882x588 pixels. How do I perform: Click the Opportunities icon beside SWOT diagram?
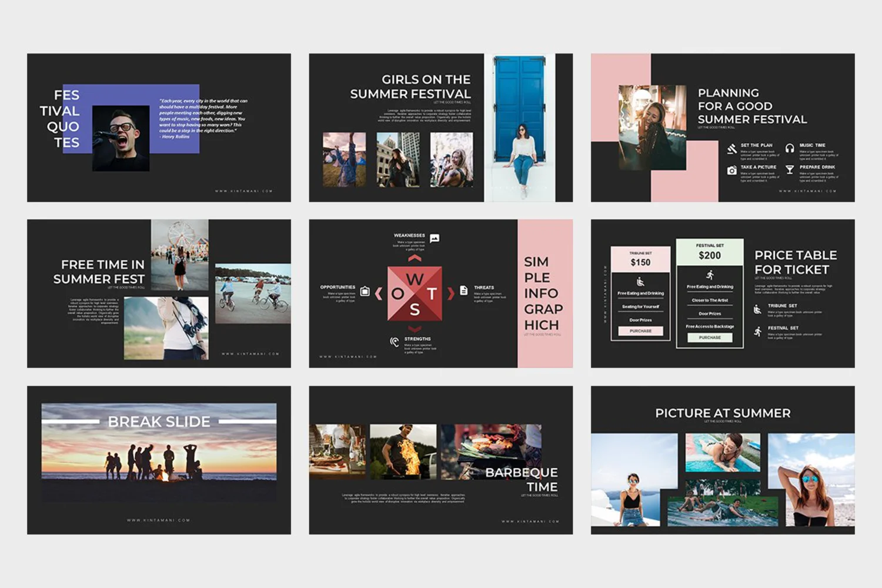[x=365, y=291]
